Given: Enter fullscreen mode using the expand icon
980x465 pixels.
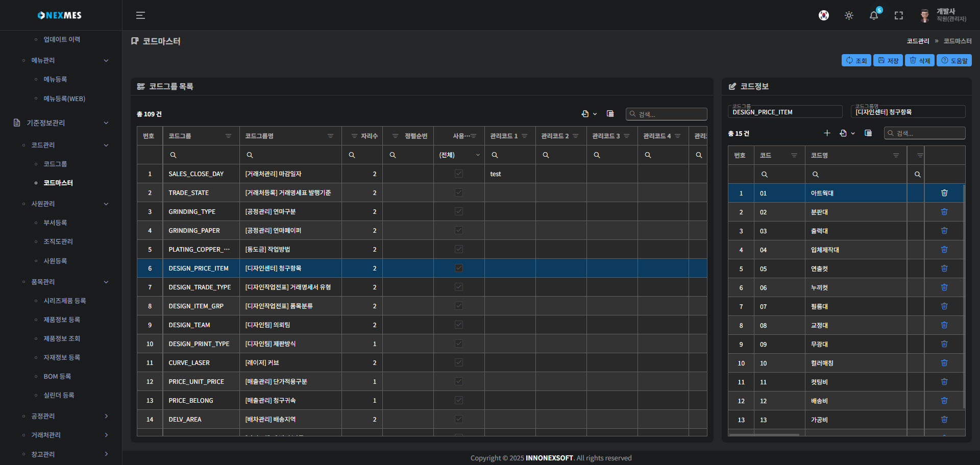Looking at the screenshot, I should [x=899, y=15].
